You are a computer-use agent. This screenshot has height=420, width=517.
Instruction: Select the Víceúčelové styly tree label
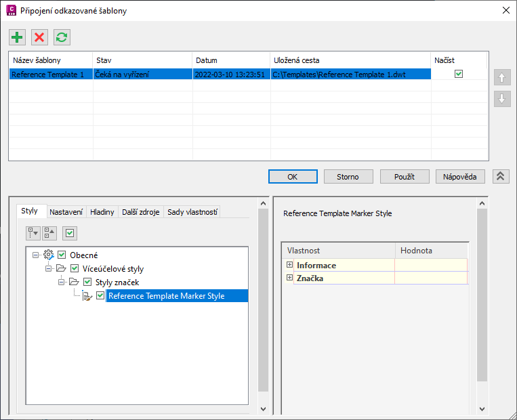[113, 269]
